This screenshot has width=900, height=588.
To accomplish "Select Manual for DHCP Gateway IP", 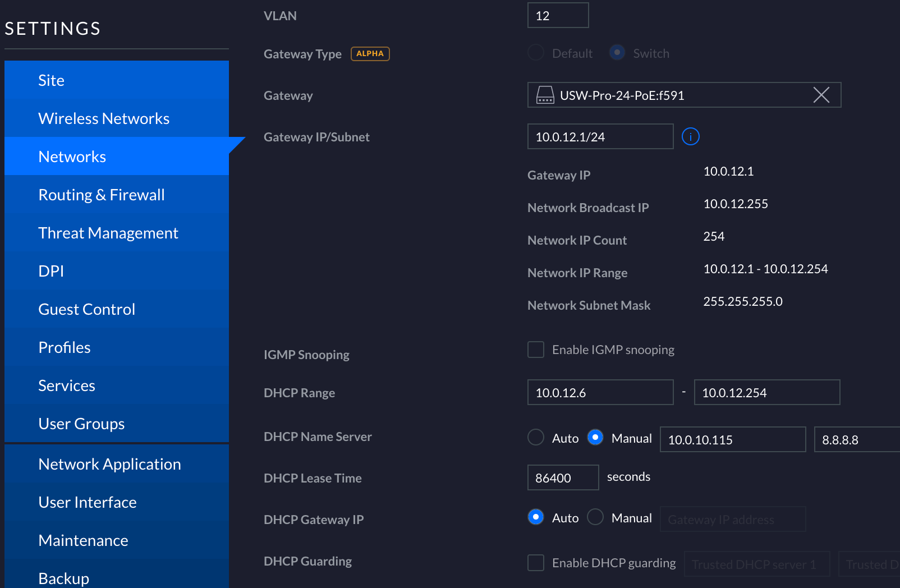I will click(x=595, y=517).
